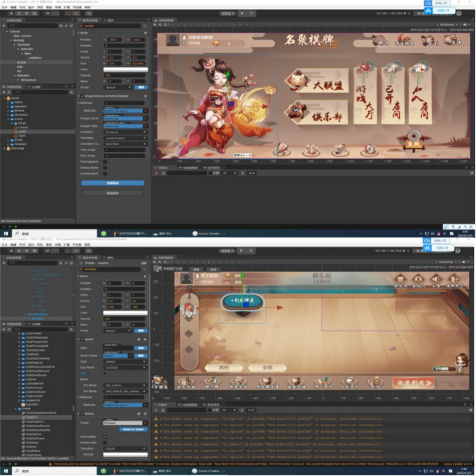This screenshot has width=476, height=476.
Task: Click the add-node plus icon in Lobby hierarchy panel
Action: tap(4, 26)
